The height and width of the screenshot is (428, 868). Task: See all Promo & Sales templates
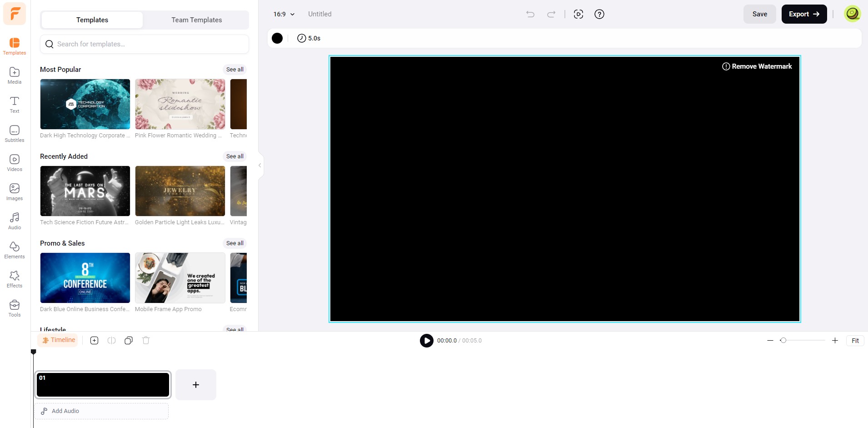(235, 243)
